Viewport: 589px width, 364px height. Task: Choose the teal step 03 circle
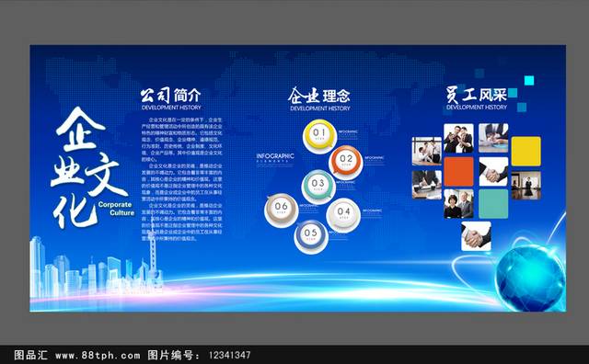pos(318,187)
